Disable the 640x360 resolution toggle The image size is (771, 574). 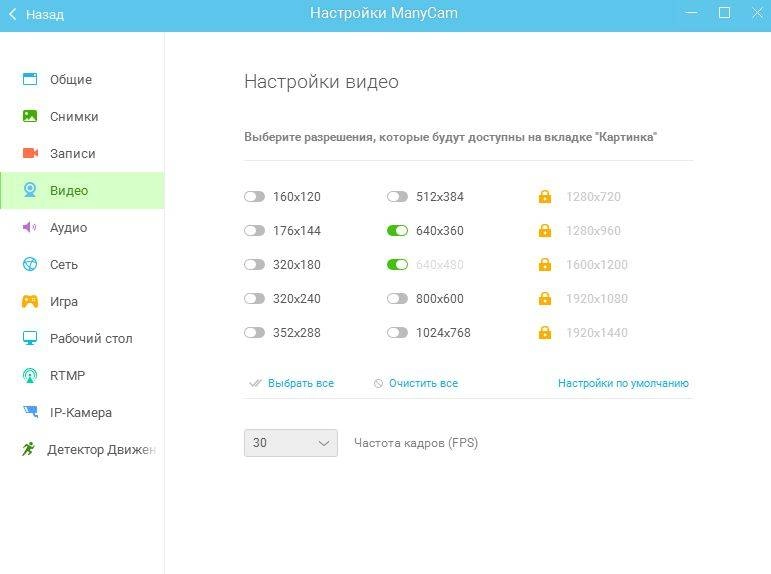pyautogui.click(x=397, y=231)
